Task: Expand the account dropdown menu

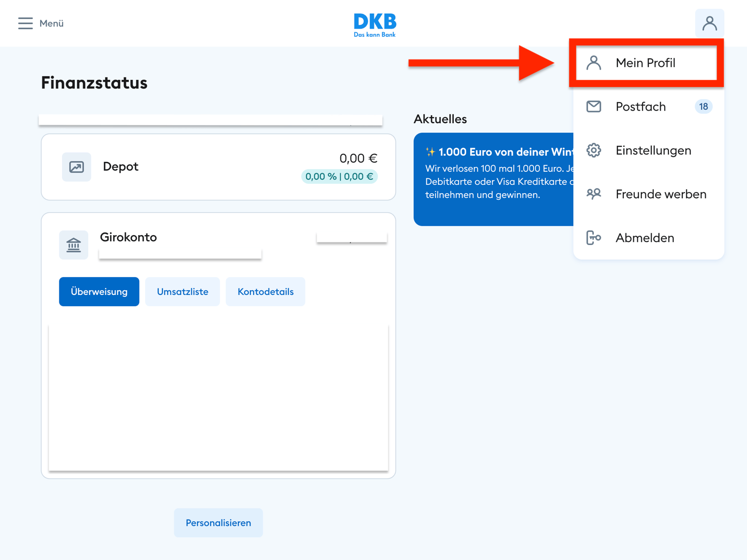Action: (710, 23)
